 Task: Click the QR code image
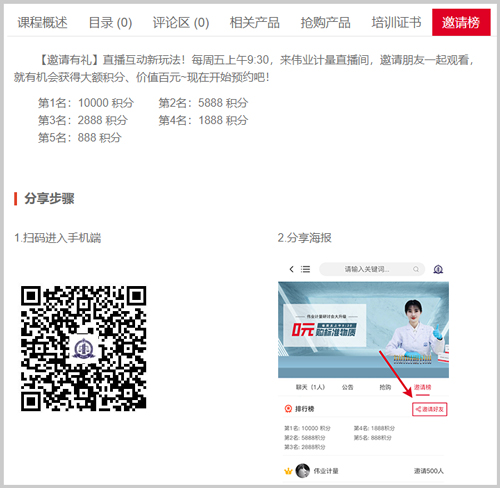[x=83, y=348]
